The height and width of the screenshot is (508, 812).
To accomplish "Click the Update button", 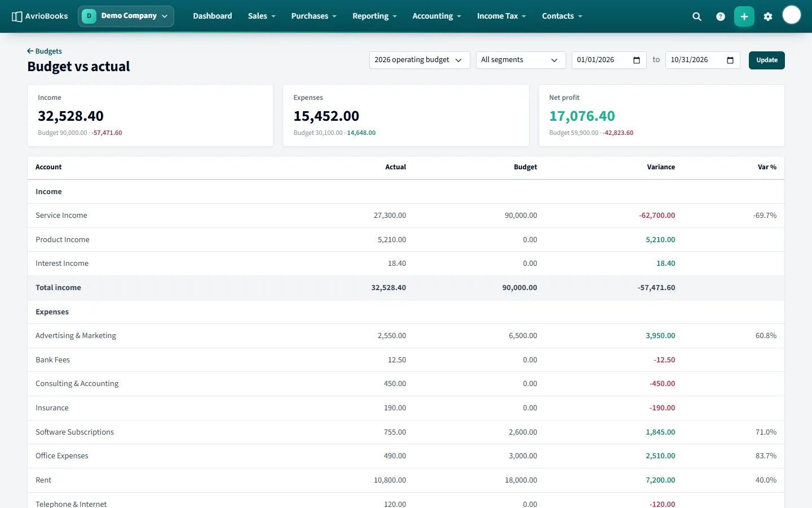I will (767, 60).
